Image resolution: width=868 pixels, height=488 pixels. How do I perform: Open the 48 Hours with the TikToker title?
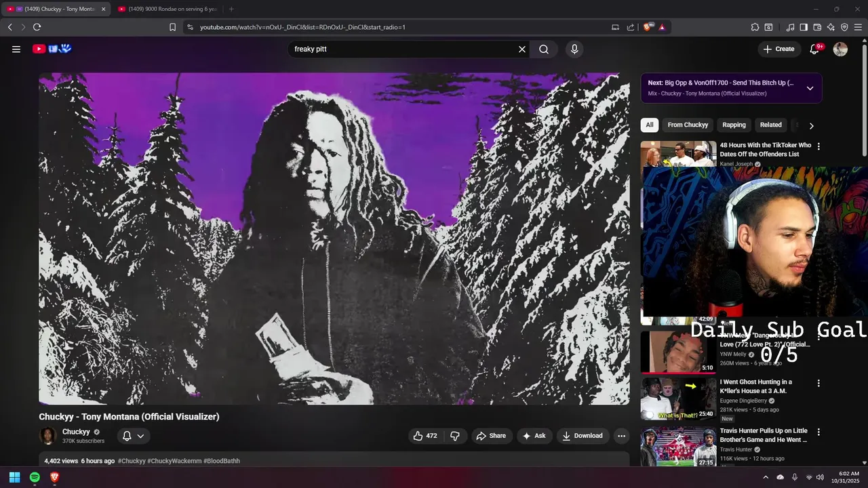click(765, 150)
